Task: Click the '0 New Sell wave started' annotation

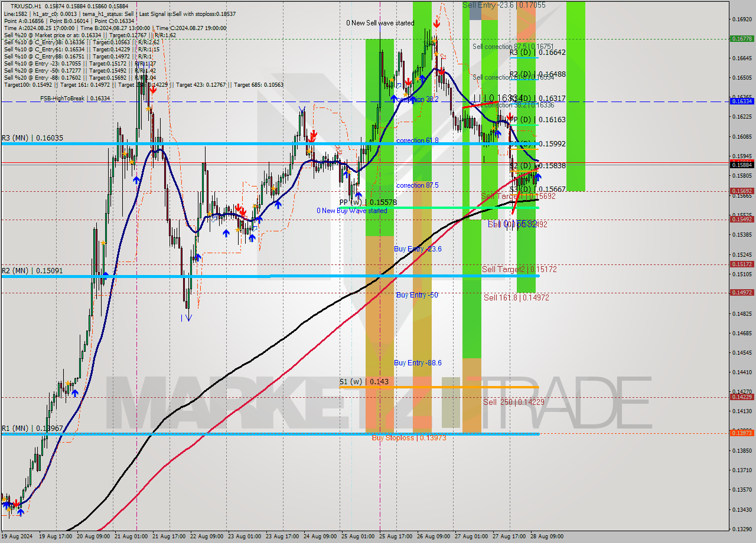Action: [380, 23]
